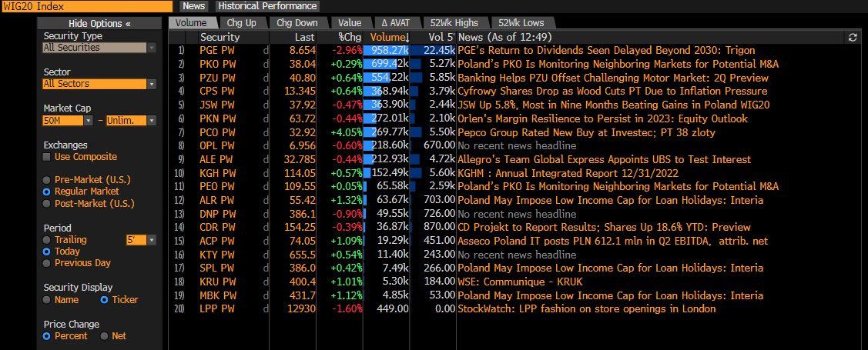Sort by the %Chg column header

pyautogui.click(x=350, y=37)
